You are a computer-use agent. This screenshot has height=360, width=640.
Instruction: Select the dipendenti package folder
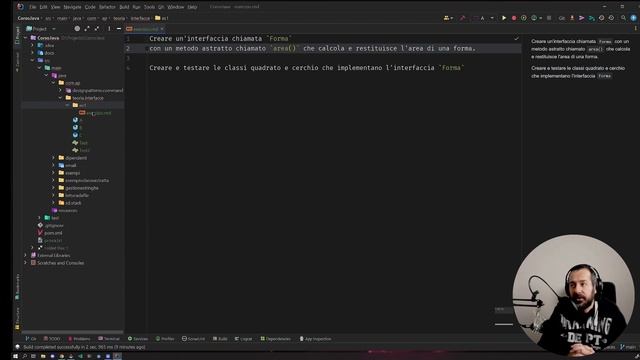(x=76, y=158)
